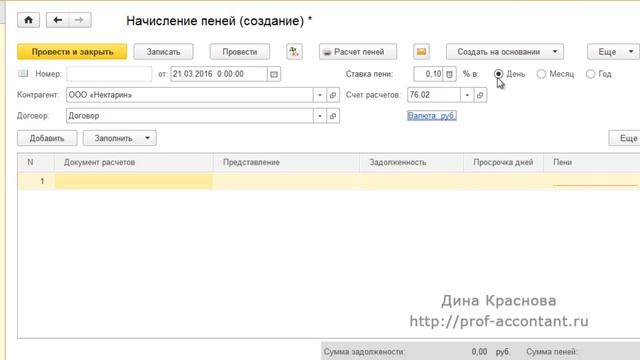This screenshot has height=360, width=640.
Task: Focus the Номер input field
Action: tap(109, 74)
